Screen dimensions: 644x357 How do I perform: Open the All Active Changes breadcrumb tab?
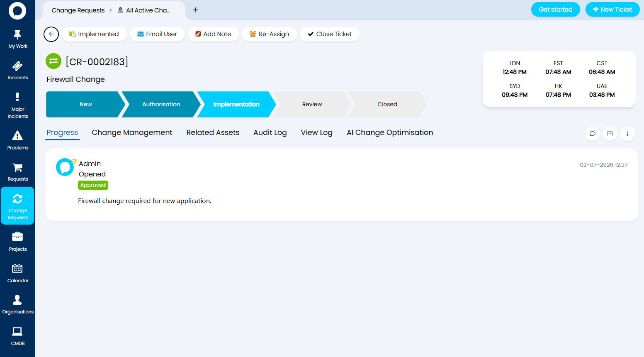click(144, 10)
